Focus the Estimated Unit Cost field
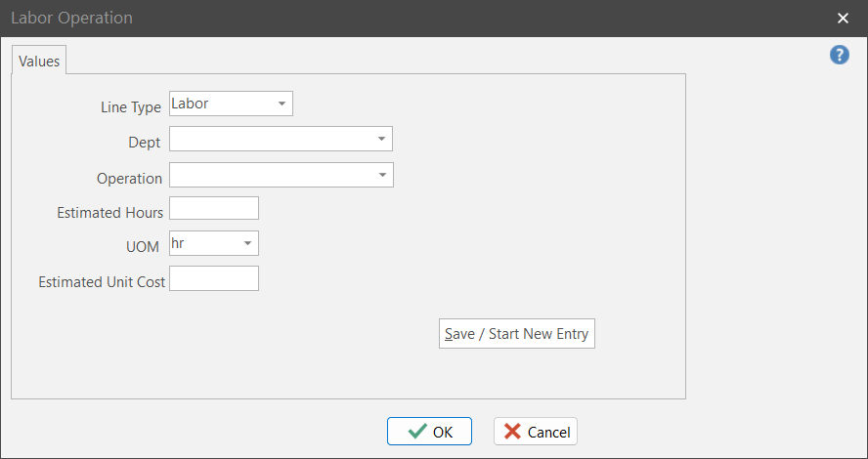The image size is (868, 459). tap(214, 279)
